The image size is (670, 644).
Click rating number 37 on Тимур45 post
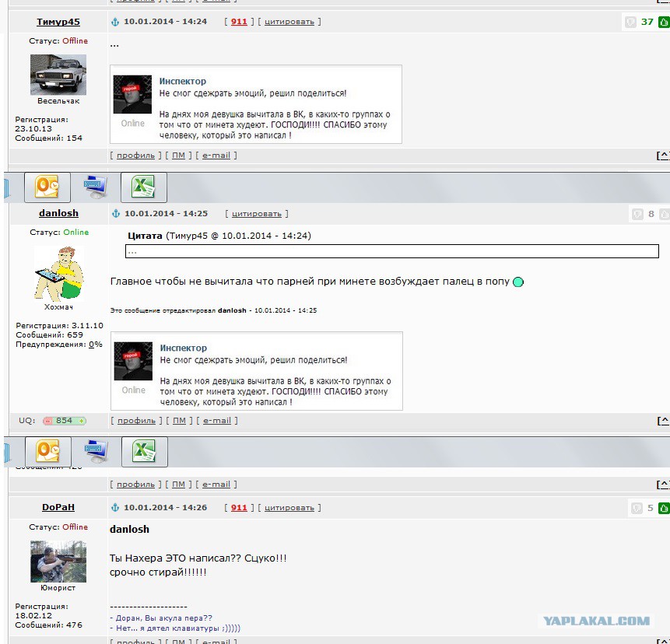click(647, 22)
